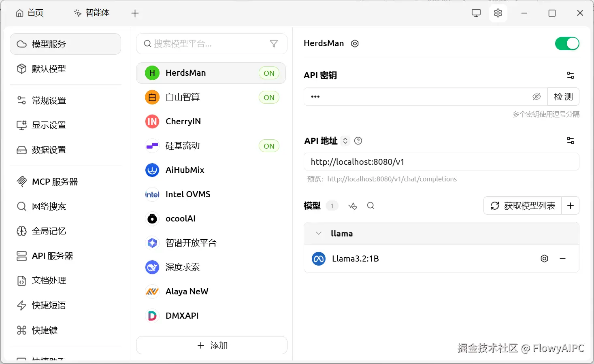Click model count badge 1
This screenshot has width=594, height=364.
pos(332,206)
